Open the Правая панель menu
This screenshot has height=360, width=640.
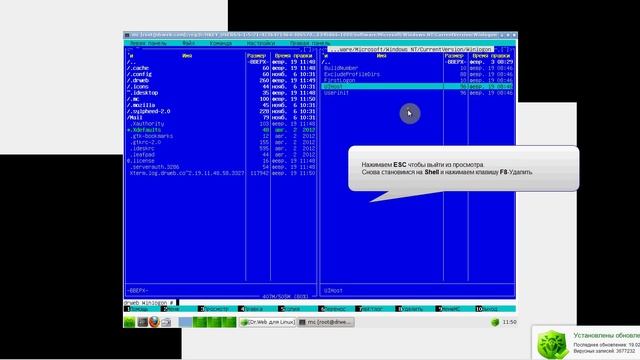pyautogui.click(x=310, y=43)
